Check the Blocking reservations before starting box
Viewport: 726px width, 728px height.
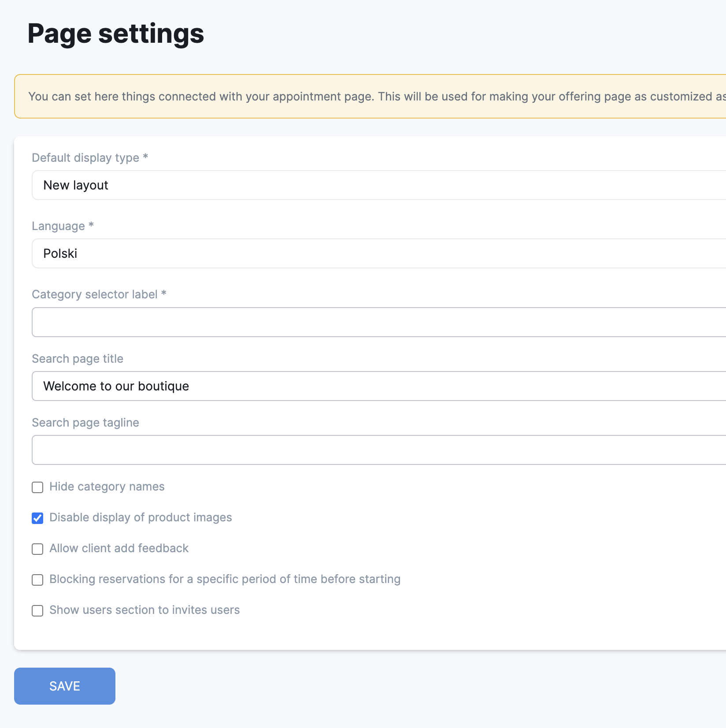point(37,580)
